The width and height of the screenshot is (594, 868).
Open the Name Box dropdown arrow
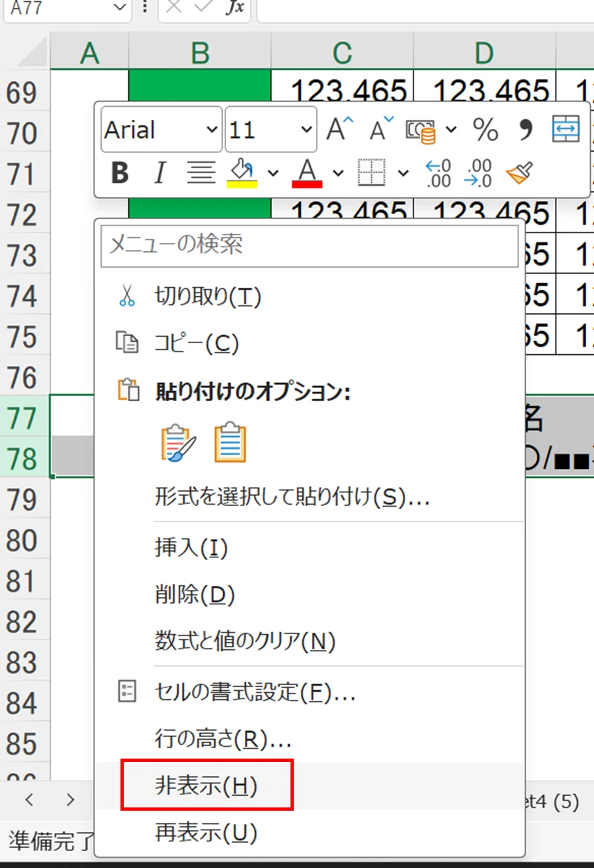119,8
